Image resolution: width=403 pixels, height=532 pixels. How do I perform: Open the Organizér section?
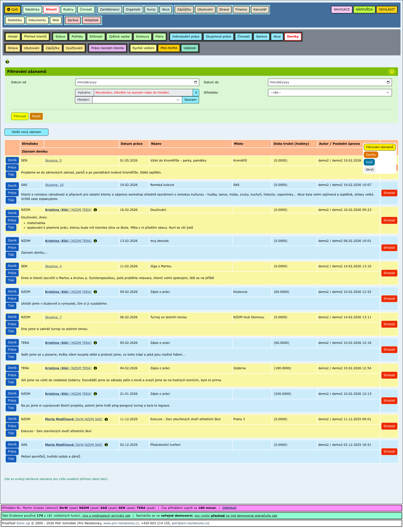pos(133,10)
